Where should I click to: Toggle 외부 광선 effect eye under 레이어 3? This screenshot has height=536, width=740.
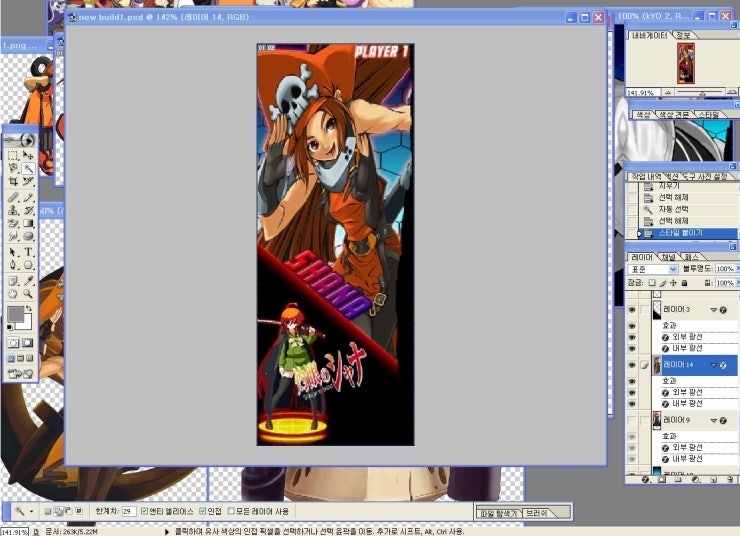(x=632, y=337)
